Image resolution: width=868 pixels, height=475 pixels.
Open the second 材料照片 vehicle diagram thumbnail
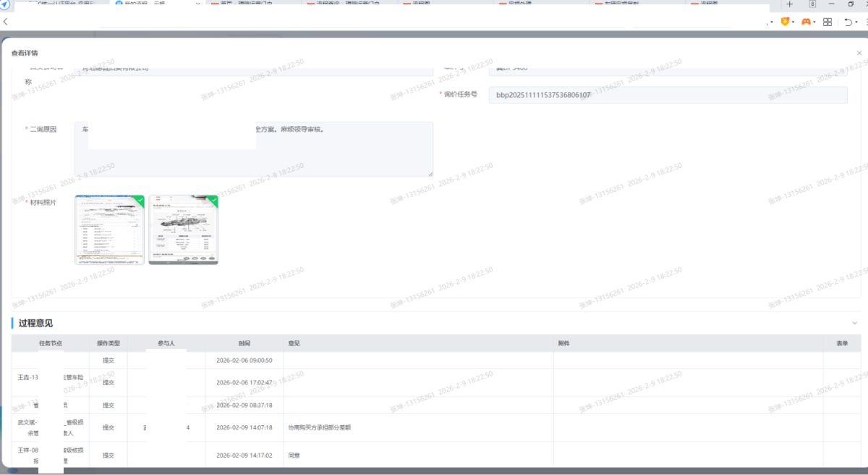(183, 230)
